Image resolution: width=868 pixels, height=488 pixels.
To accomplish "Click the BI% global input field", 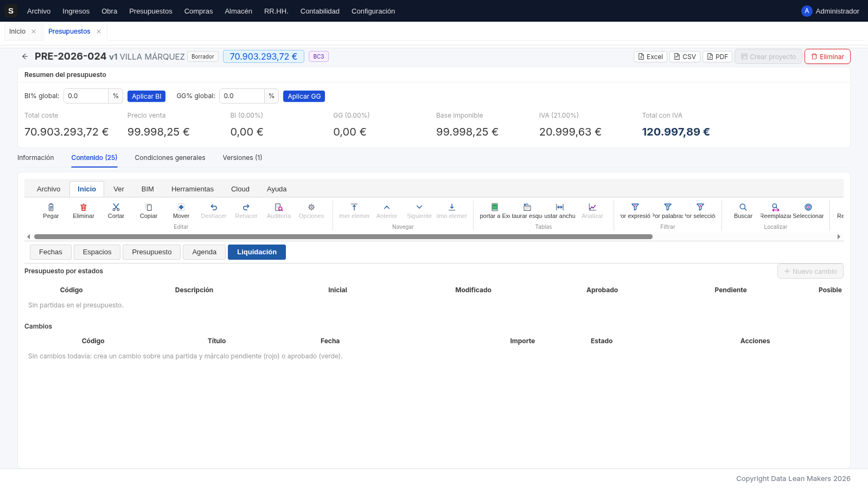I will 86,96.
